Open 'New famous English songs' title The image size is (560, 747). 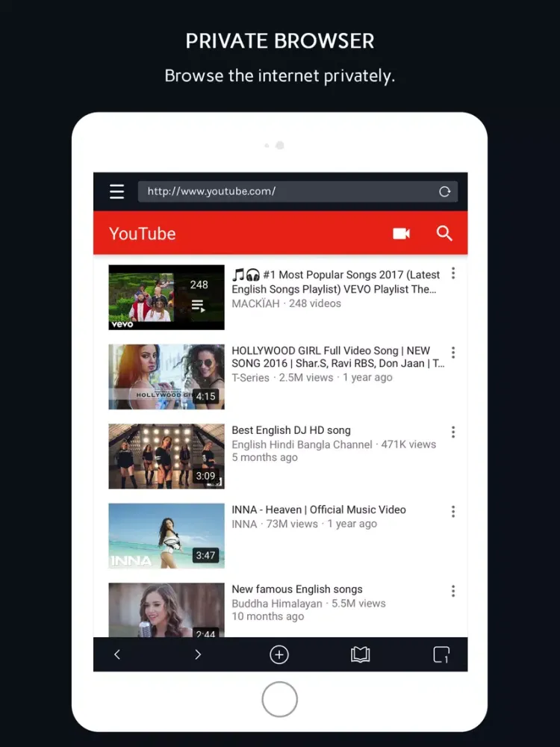pos(297,589)
